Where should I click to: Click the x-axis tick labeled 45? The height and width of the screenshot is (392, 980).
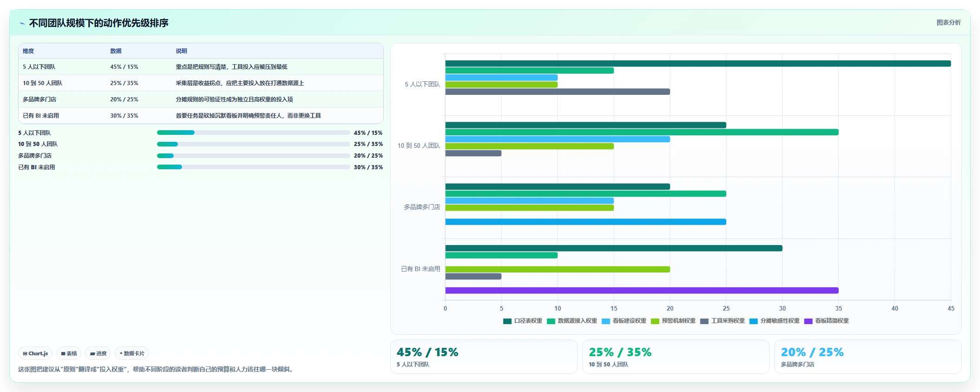click(x=951, y=308)
